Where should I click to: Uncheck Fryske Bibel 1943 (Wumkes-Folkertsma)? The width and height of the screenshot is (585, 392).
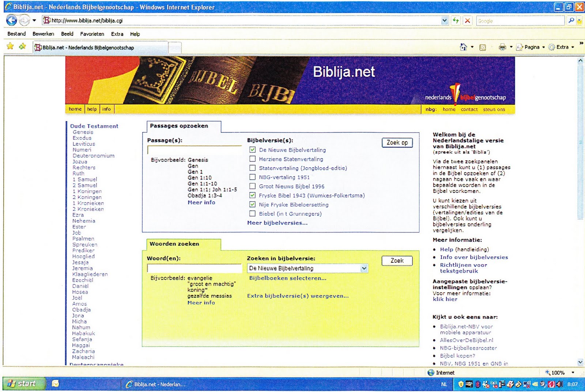[252, 195]
